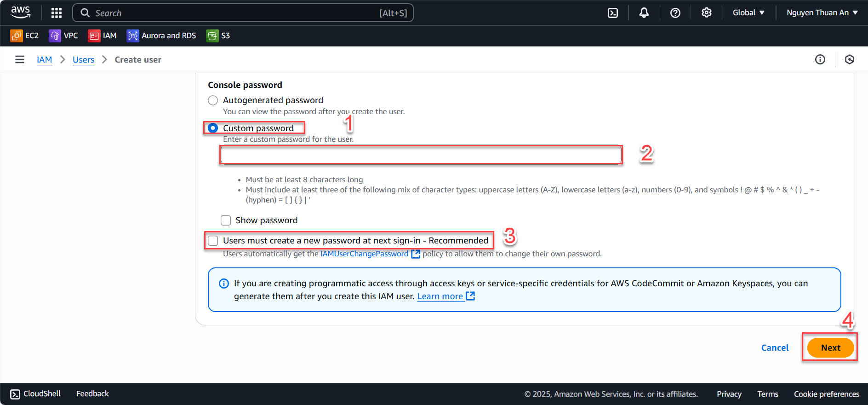Open the settings gear in the header
This screenshot has width=868, height=405.
(707, 13)
